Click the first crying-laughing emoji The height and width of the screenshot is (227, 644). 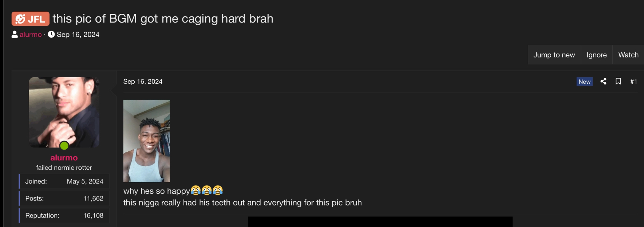(x=195, y=190)
